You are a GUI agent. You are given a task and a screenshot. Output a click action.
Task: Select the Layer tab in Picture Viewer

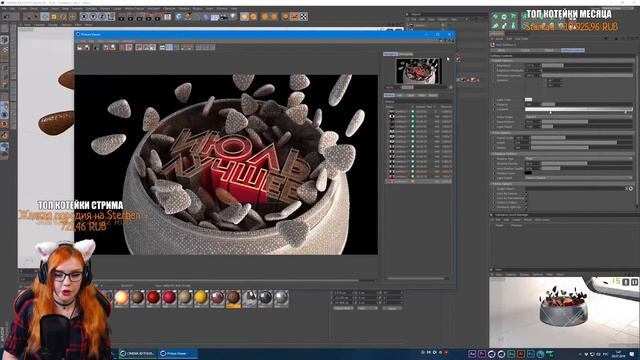tap(411, 95)
